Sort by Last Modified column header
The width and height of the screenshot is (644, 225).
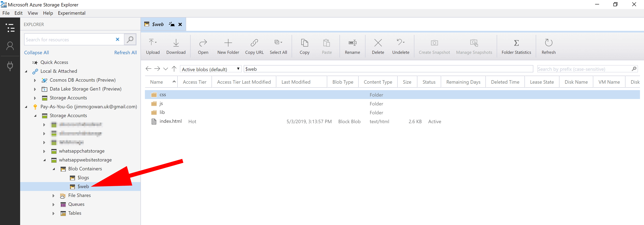tap(301, 82)
